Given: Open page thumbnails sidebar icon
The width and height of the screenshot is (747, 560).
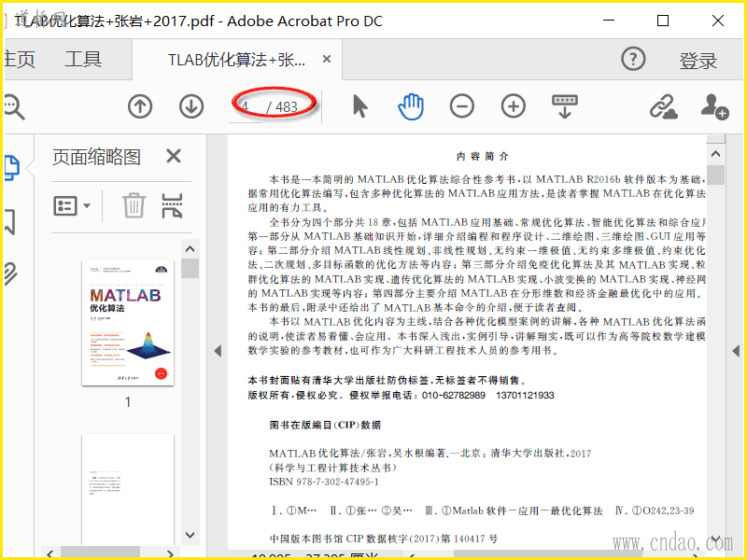Looking at the screenshot, I should 12,168.
